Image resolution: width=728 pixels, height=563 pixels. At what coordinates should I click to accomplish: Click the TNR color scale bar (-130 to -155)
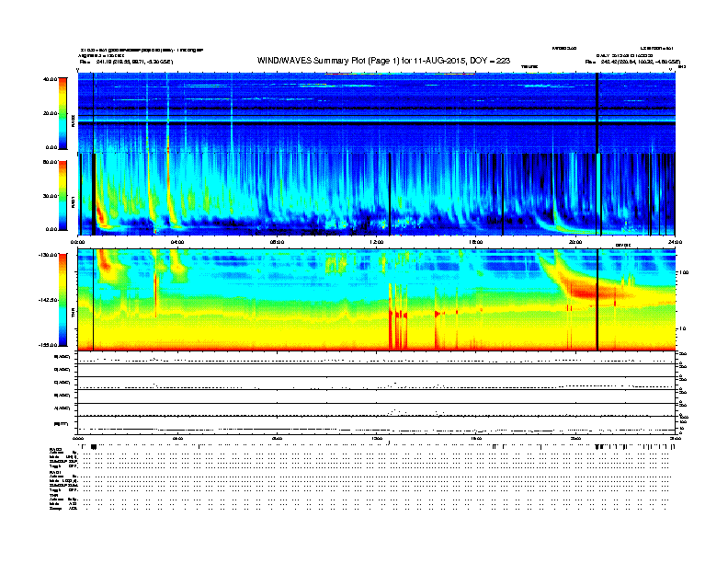(x=63, y=300)
